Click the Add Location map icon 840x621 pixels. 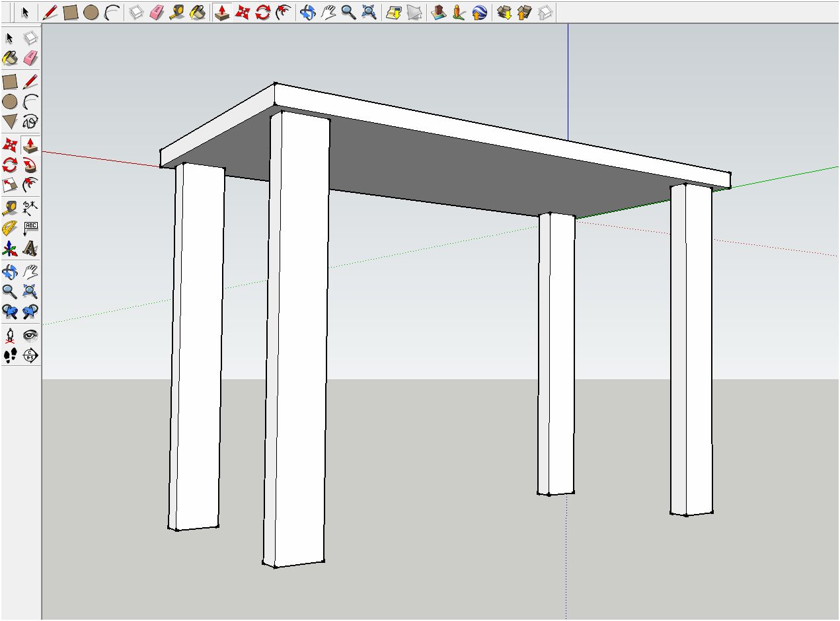(x=394, y=13)
